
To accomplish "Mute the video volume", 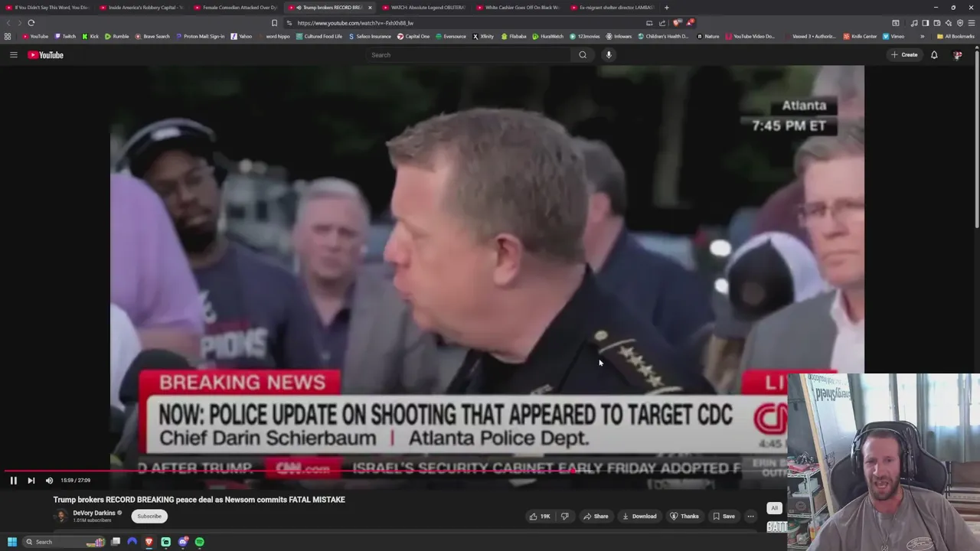I will pos(49,481).
